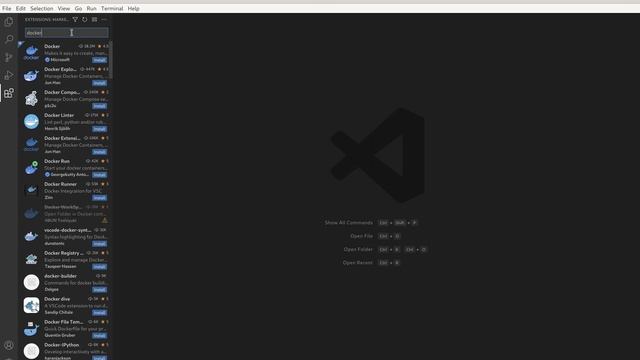The image size is (640, 360).
Task: Click the Docker Linter extension title
Action: point(59,115)
